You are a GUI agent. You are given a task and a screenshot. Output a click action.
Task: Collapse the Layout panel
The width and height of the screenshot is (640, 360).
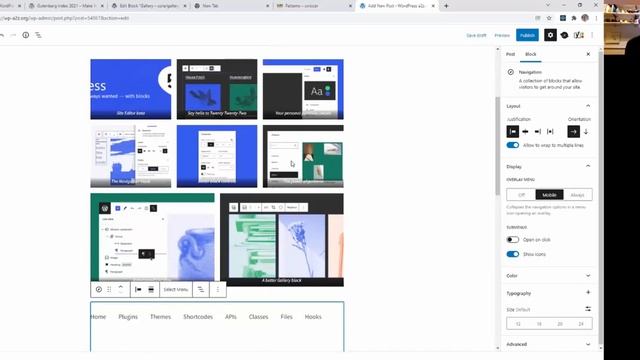point(588,106)
